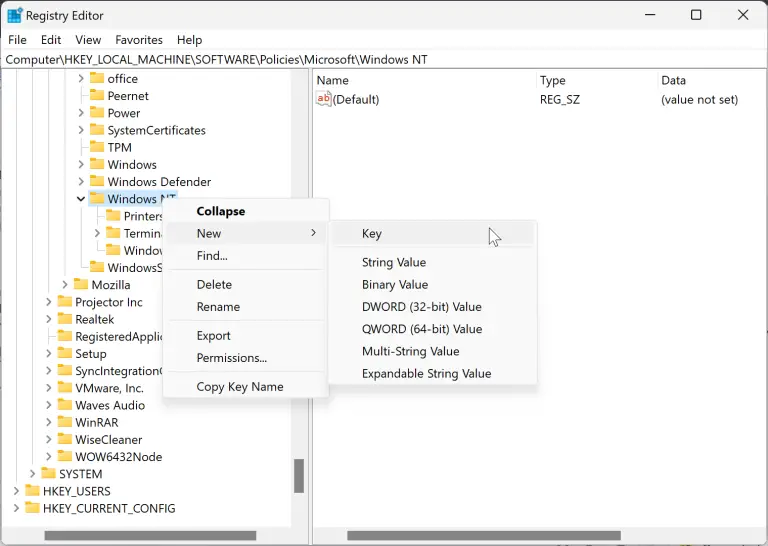Image resolution: width=768 pixels, height=546 pixels.
Task: Select New in the context menu
Action: pyautogui.click(x=246, y=233)
